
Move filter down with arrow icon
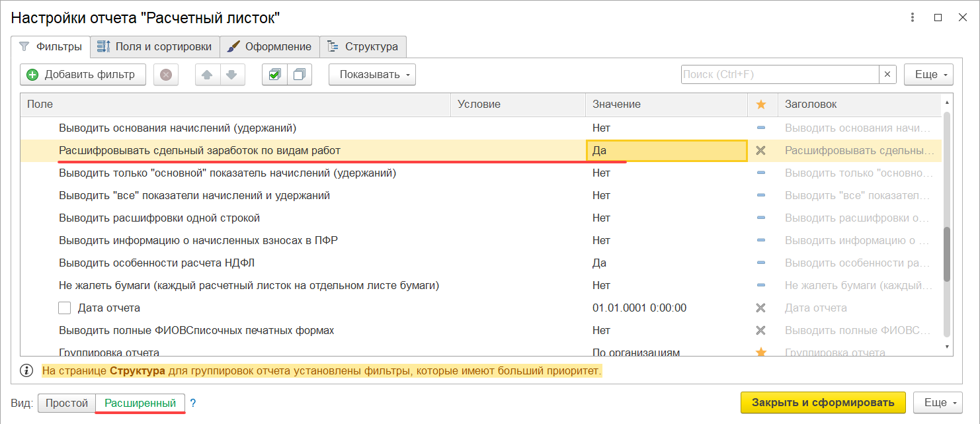point(231,75)
